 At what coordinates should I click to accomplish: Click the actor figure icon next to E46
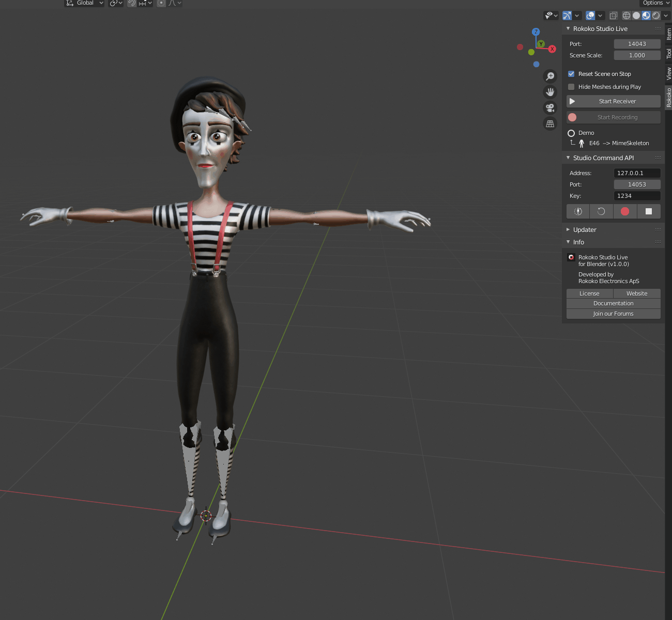point(582,144)
